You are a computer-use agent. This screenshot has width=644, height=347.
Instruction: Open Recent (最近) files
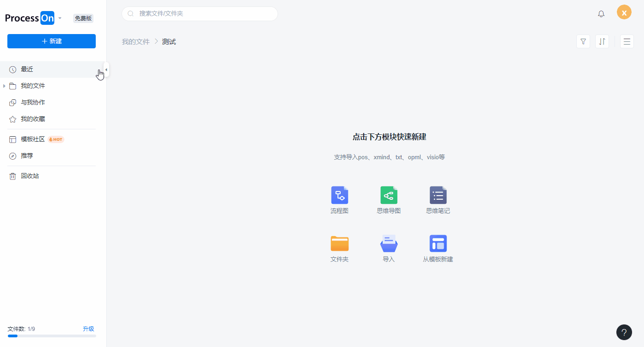tap(53, 69)
